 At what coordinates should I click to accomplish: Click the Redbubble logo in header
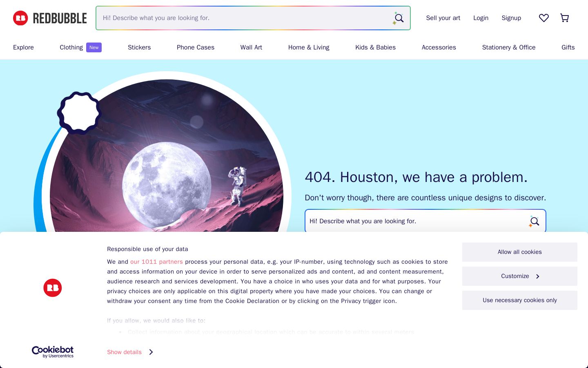pos(50,18)
